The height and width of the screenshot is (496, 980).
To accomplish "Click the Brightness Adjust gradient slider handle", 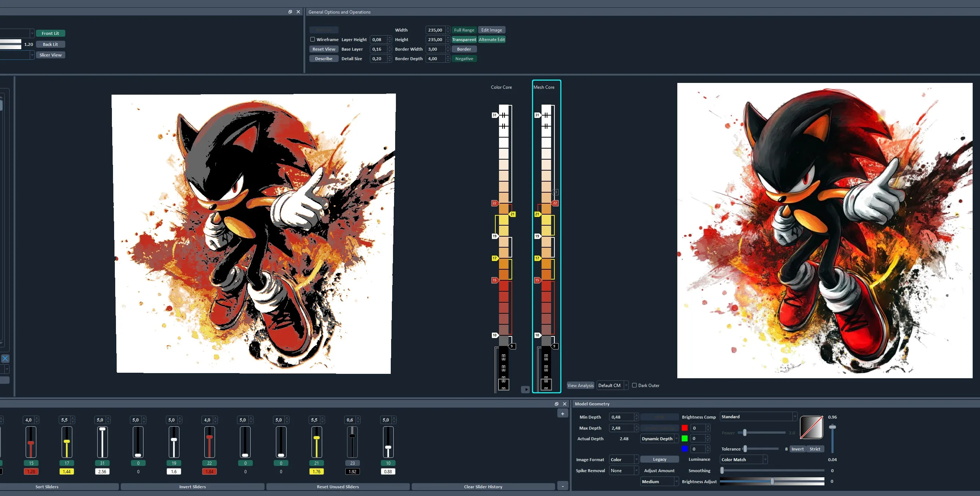I will tap(772, 481).
